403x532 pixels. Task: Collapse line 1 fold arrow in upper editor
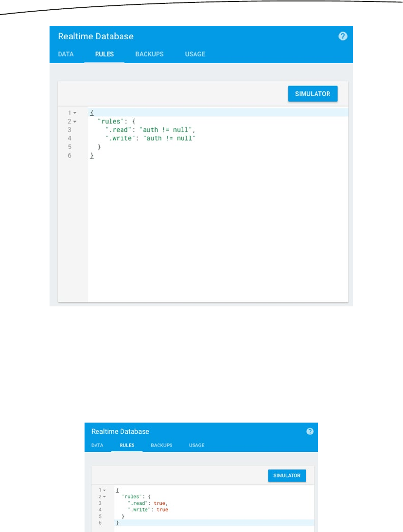(75, 113)
